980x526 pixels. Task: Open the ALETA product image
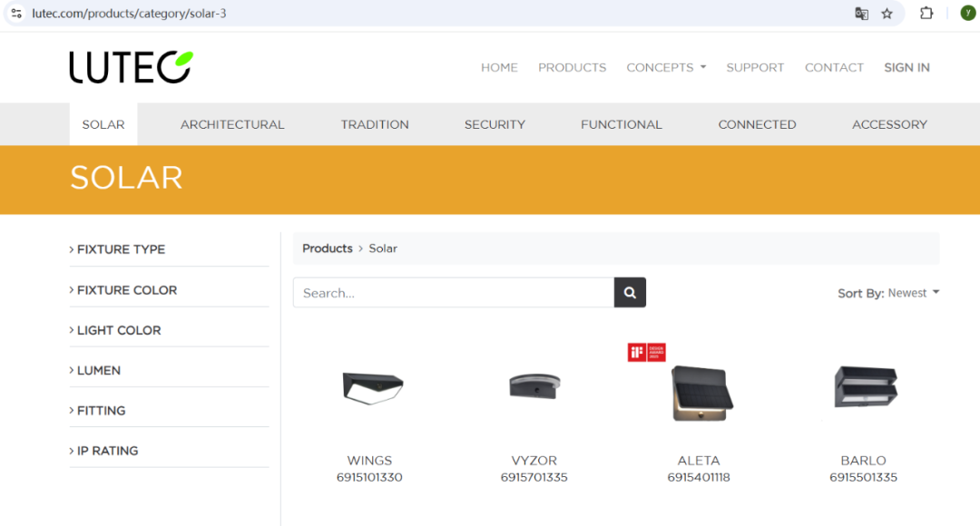click(x=701, y=394)
